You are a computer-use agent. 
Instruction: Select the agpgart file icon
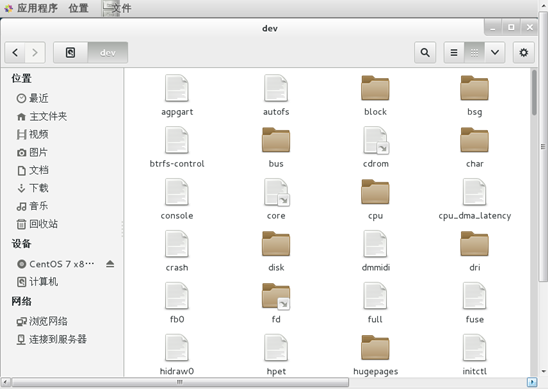point(177,89)
